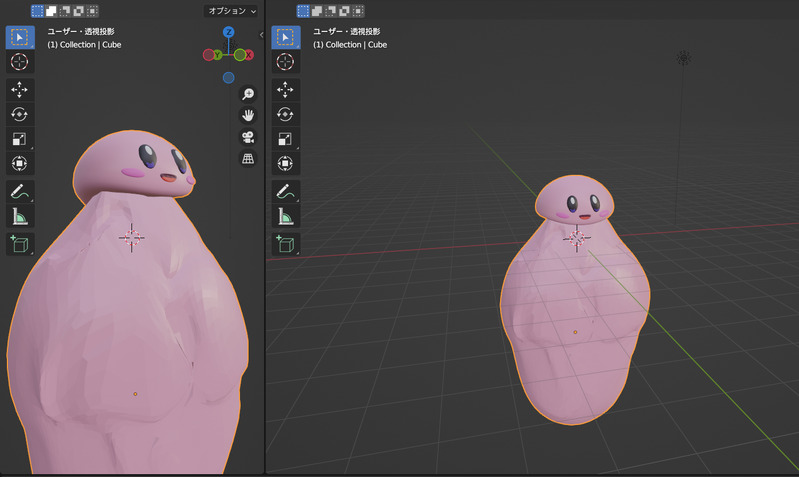Click the negative Z blue circle on gizmo
This screenshot has height=477, width=799.
tap(228, 77)
